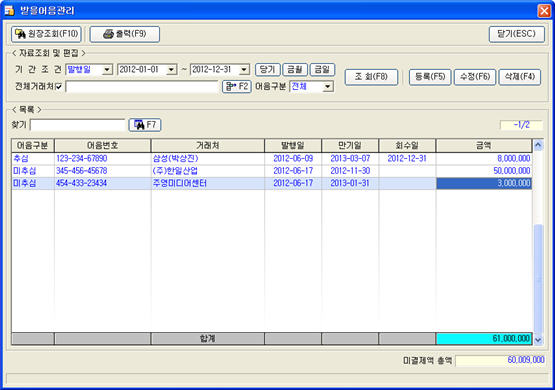Click the list scrollbar down arrow

(x=538, y=340)
